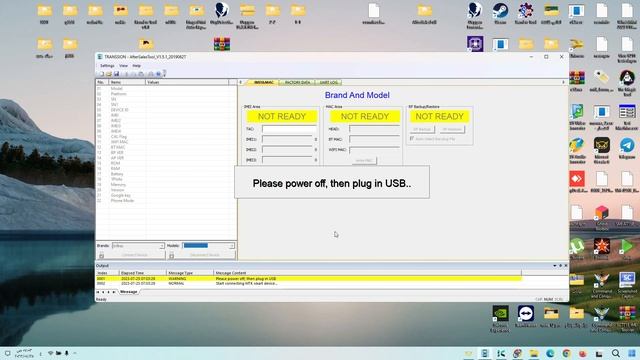Click the Elapsed Time column header

click(142, 273)
